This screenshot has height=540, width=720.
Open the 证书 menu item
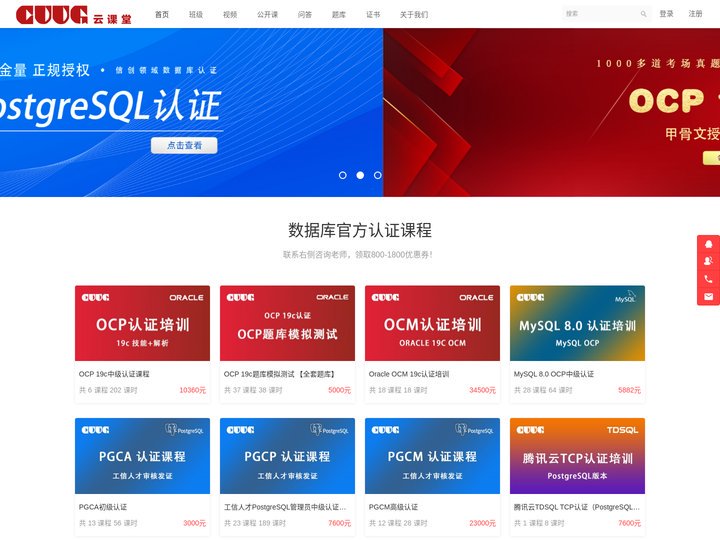click(x=373, y=15)
